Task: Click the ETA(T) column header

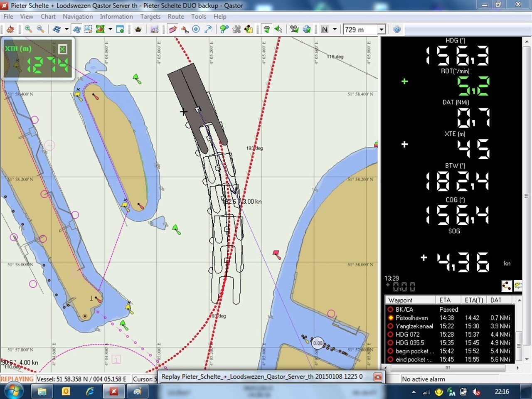Action: 473,300
